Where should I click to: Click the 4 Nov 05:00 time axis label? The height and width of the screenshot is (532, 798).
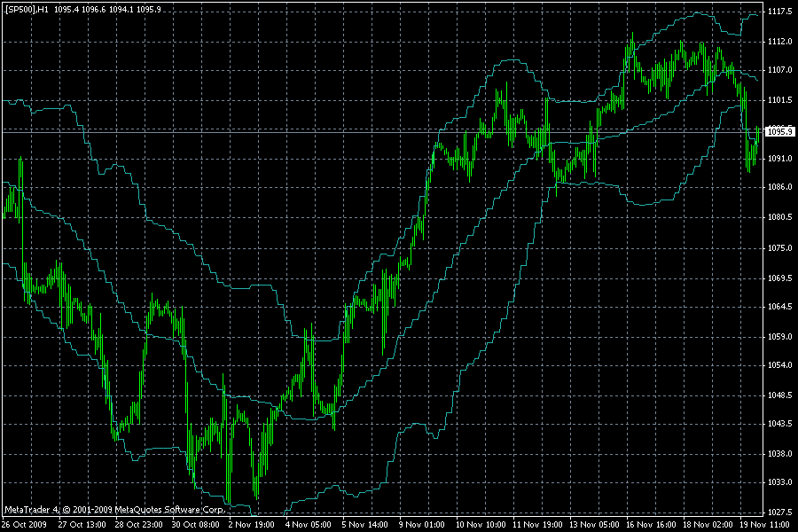coord(310,523)
